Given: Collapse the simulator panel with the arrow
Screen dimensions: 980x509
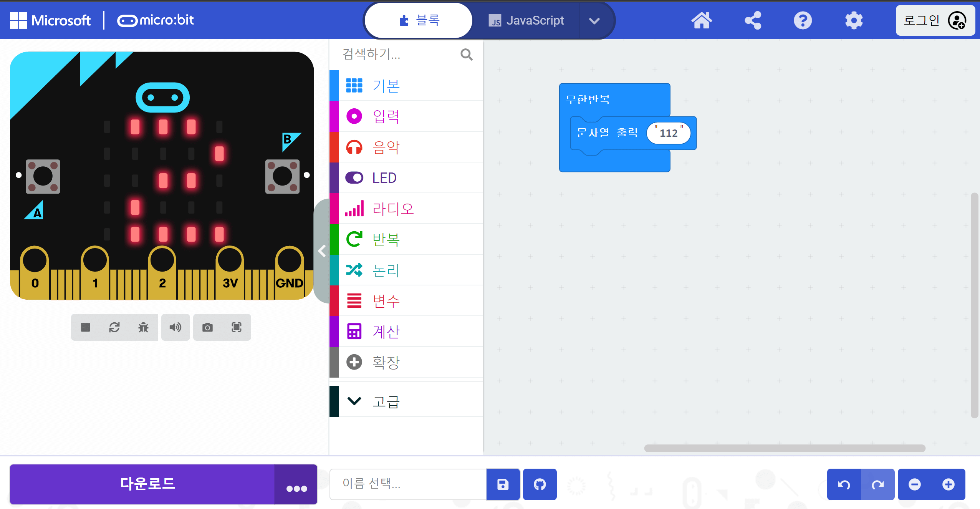Looking at the screenshot, I should coord(322,251).
